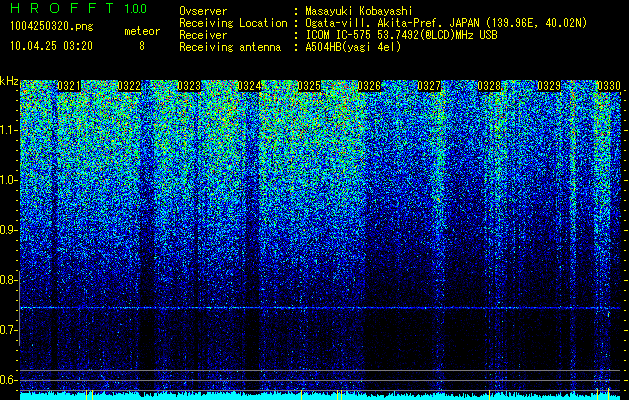Select the Ovserver label text
The height and width of the screenshot is (400, 629).
point(203,11)
